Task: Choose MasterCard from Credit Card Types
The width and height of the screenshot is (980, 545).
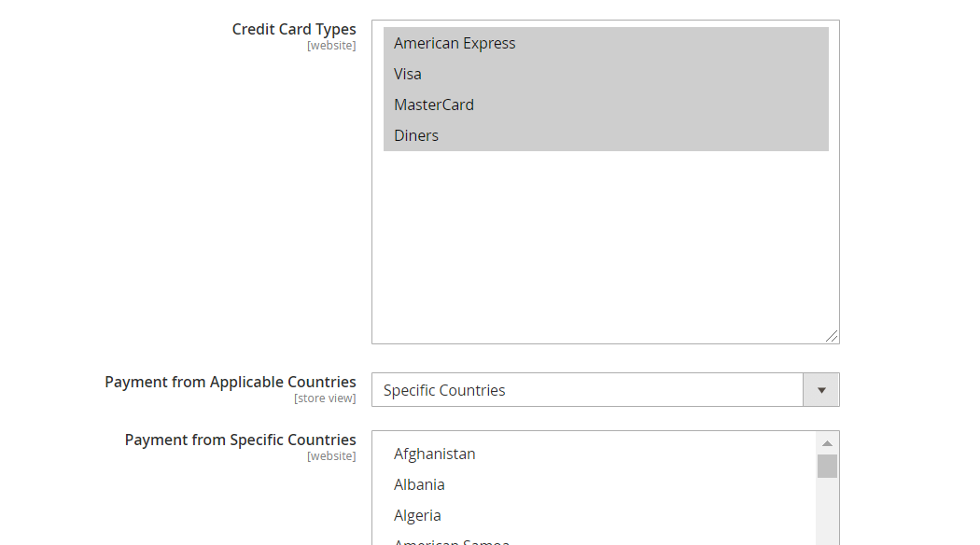Action: click(x=434, y=105)
